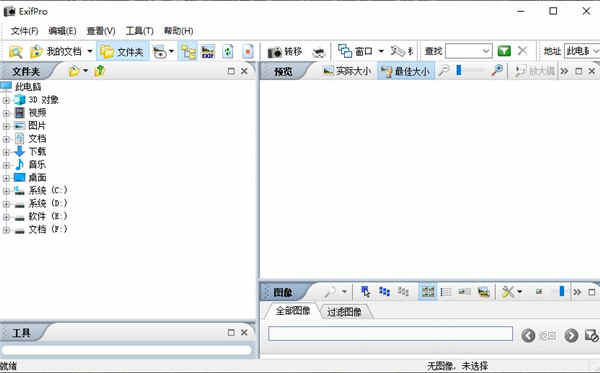Viewport: 600px width, 373px height.
Task: Select the 音乐 folder in tree
Action: 37,165
